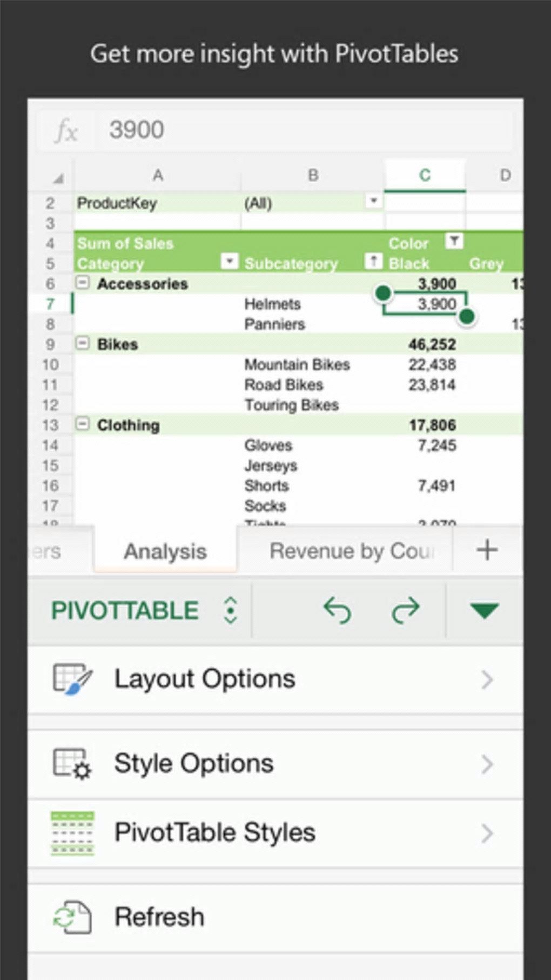The height and width of the screenshot is (980, 551).
Task: Click the PivotTable Styles striped icon
Action: [x=72, y=833]
